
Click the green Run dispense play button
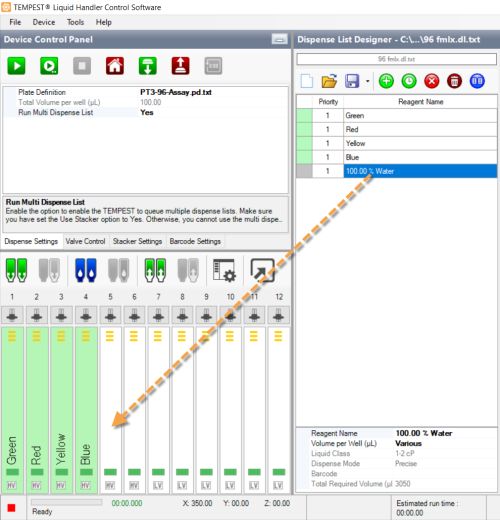[16, 66]
